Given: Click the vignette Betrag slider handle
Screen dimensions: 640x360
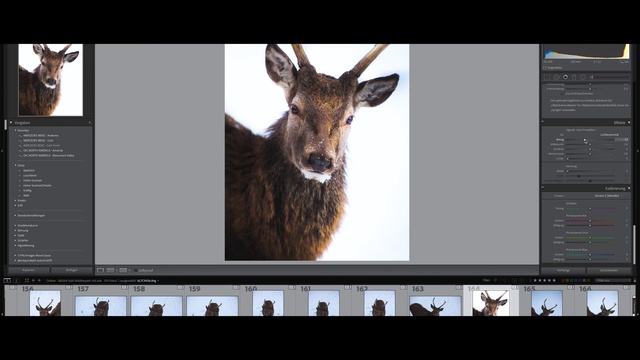Looking at the screenshot, I should pos(585,140).
